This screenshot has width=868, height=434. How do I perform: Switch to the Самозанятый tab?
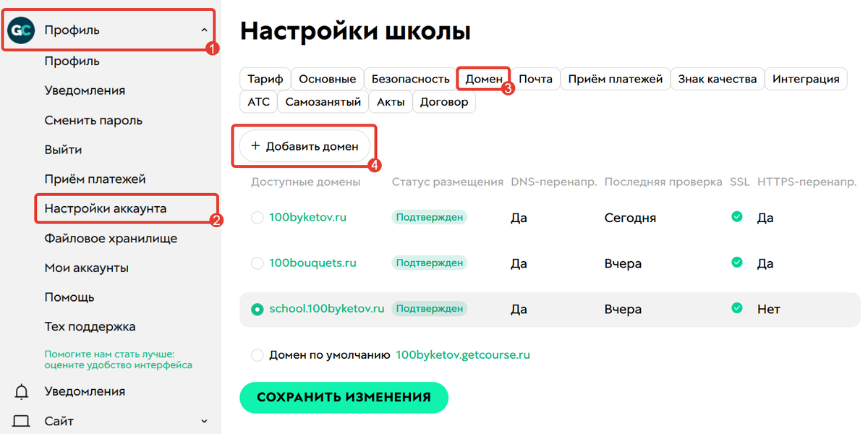323,102
